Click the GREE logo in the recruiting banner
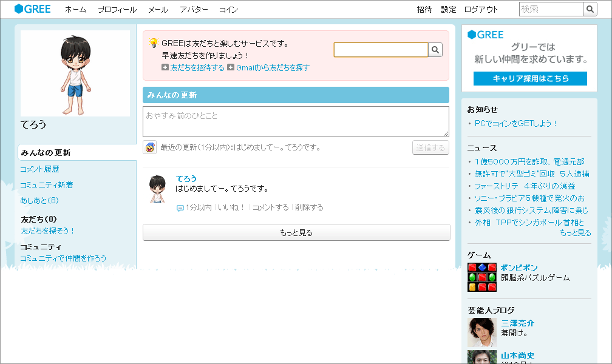This screenshot has height=364, width=612. click(x=486, y=35)
